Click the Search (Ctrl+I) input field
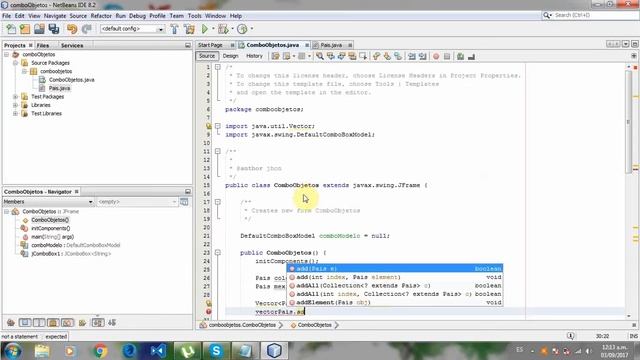This screenshot has width=640, height=360. (x=595, y=15)
